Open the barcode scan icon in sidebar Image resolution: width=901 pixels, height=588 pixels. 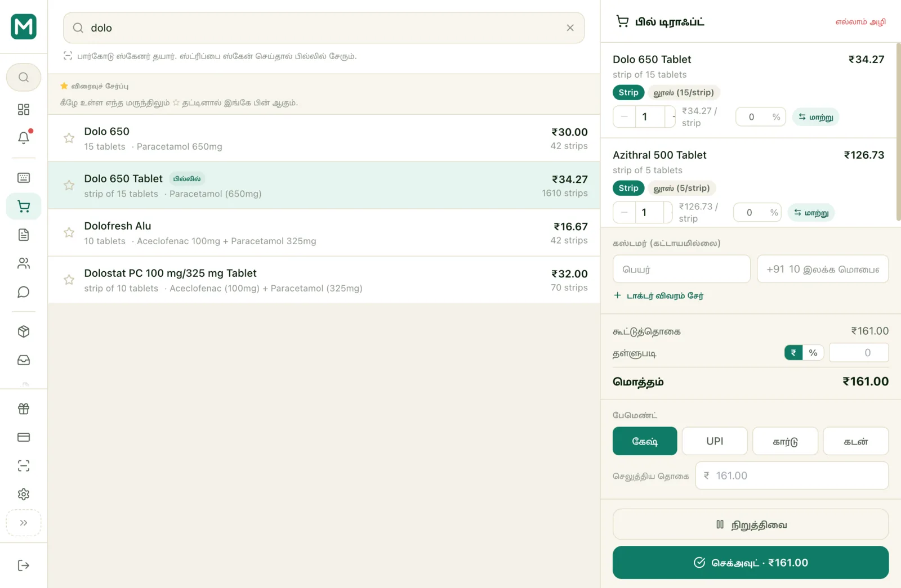coord(24,466)
